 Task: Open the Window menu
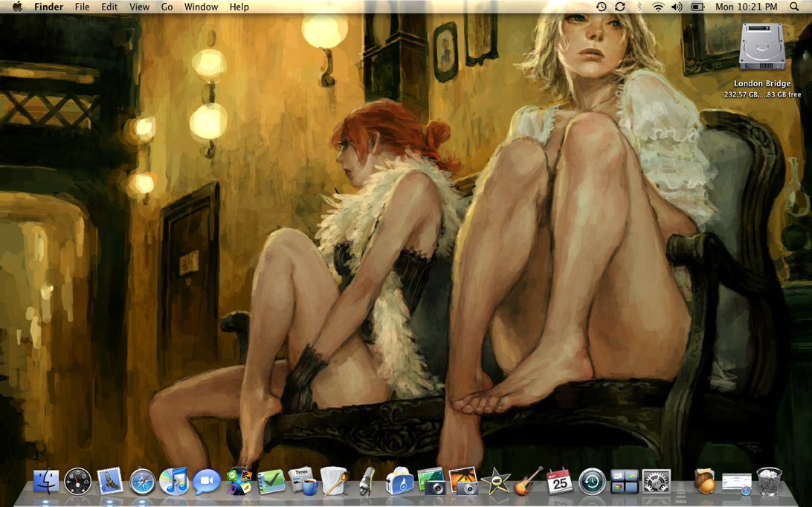pyautogui.click(x=201, y=7)
